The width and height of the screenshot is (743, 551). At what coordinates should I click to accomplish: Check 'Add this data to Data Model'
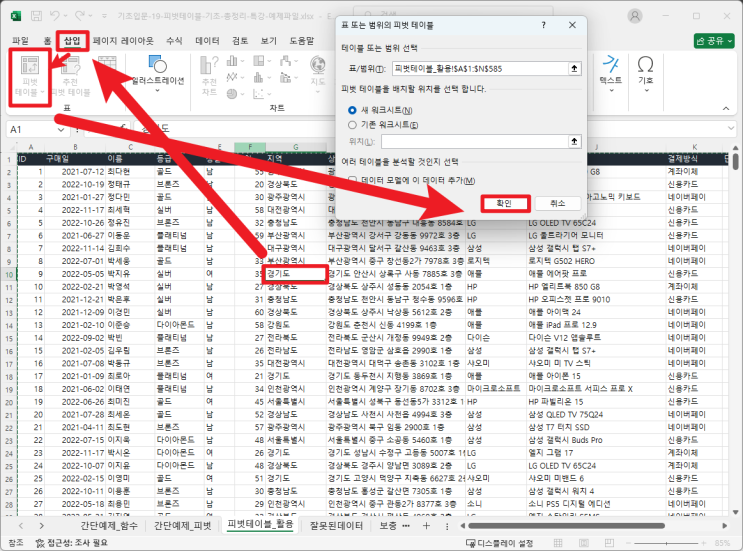click(x=352, y=180)
